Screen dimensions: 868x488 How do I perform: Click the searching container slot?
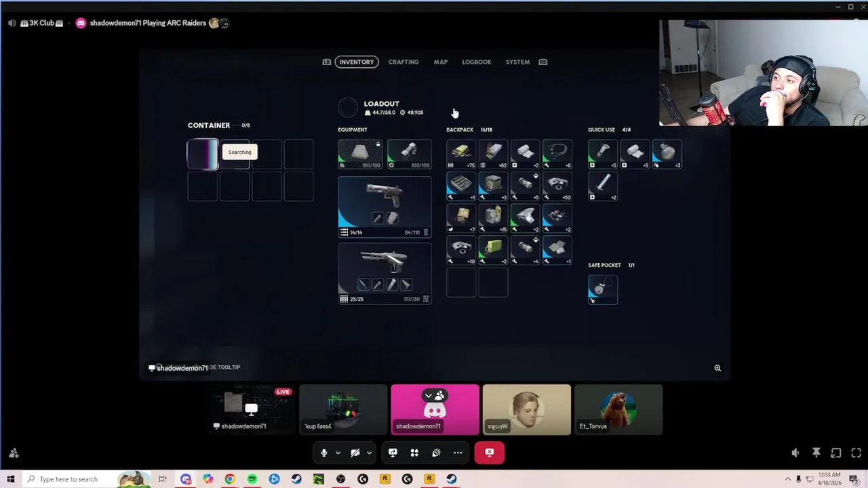[x=203, y=154]
